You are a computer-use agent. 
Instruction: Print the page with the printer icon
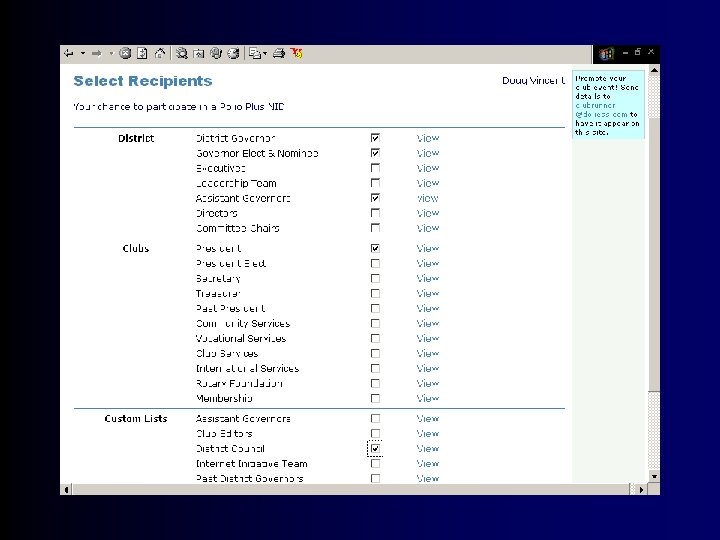tap(279, 54)
